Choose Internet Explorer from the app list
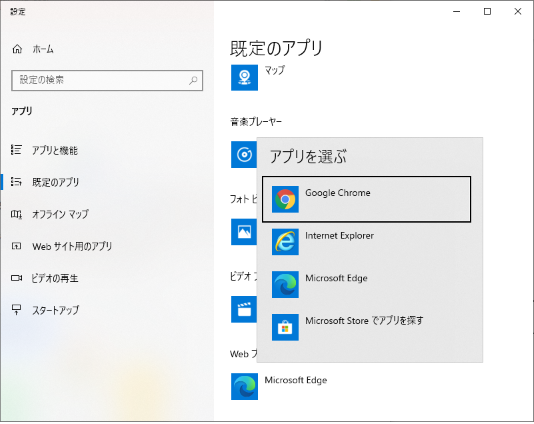534x424 pixels. tap(366, 242)
